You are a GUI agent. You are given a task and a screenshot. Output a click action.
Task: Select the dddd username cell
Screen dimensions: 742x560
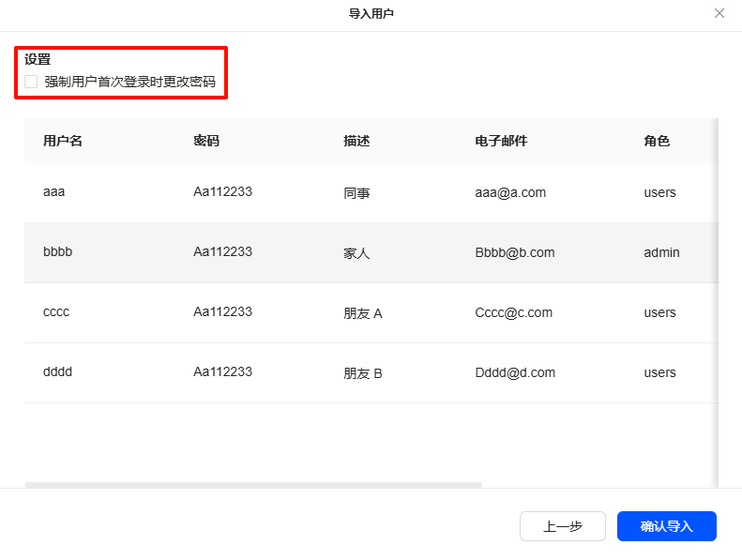click(57, 372)
